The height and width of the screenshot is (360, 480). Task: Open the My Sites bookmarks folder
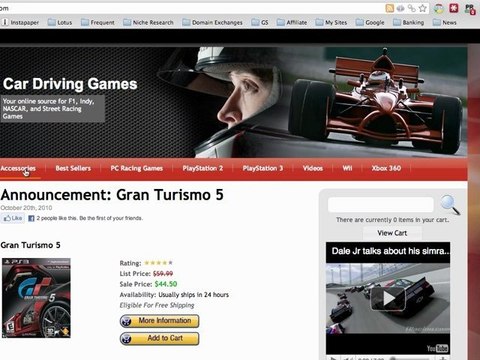click(x=331, y=22)
